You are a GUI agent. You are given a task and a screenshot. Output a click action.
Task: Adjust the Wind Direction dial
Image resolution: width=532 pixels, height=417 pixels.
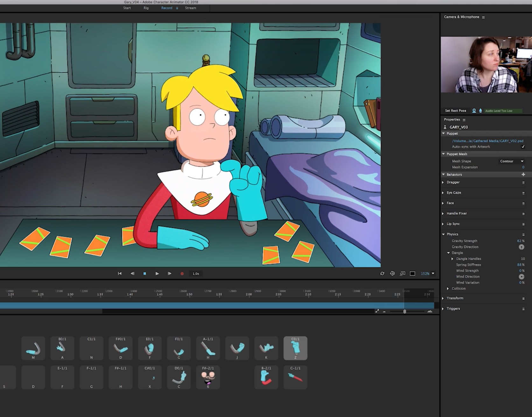521,277
